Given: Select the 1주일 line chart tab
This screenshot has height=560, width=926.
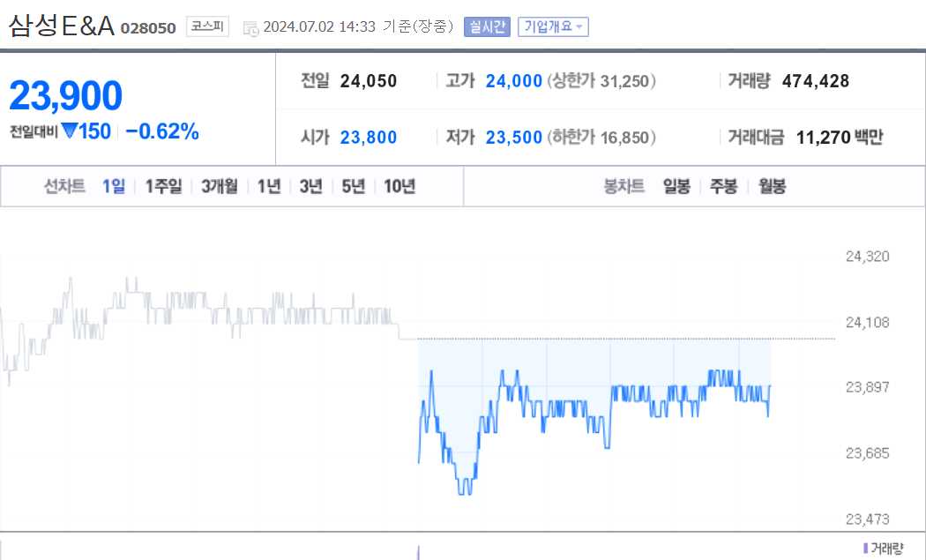Looking at the screenshot, I should [x=163, y=187].
